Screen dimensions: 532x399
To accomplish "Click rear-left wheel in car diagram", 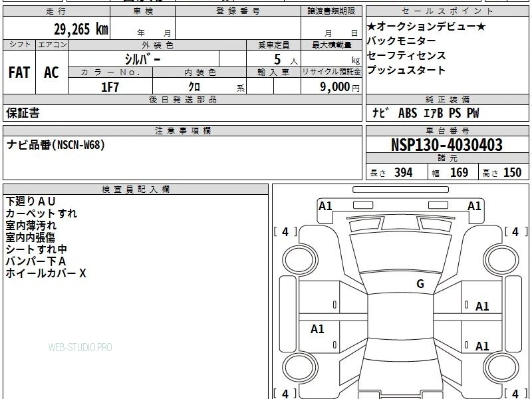I will pos(300,367).
